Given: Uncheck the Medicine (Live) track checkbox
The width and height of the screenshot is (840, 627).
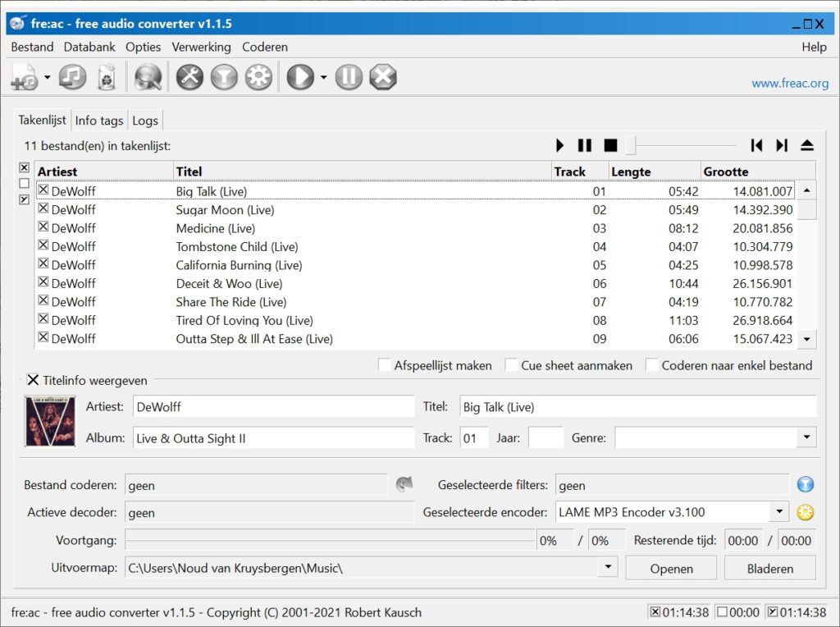Looking at the screenshot, I should tap(43, 228).
